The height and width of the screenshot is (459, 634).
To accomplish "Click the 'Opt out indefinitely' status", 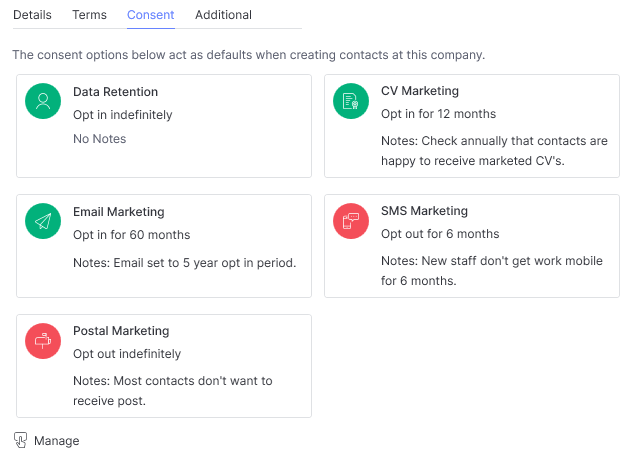I will [127, 354].
